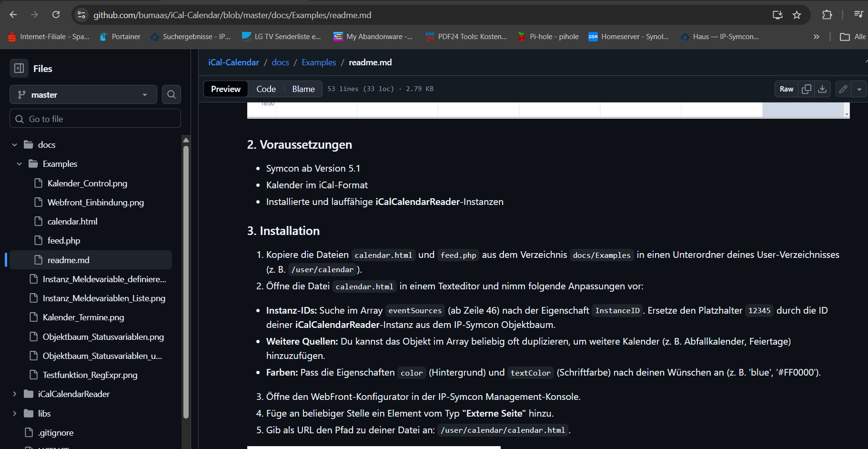
Task: Click the file search magnifier button
Action: click(172, 94)
